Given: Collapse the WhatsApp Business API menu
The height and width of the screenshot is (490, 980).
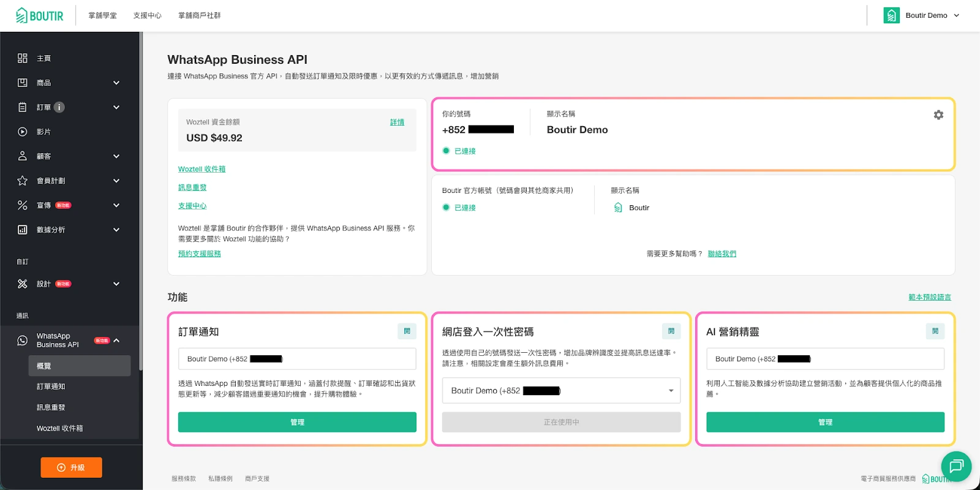Looking at the screenshot, I should coord(116,341).
